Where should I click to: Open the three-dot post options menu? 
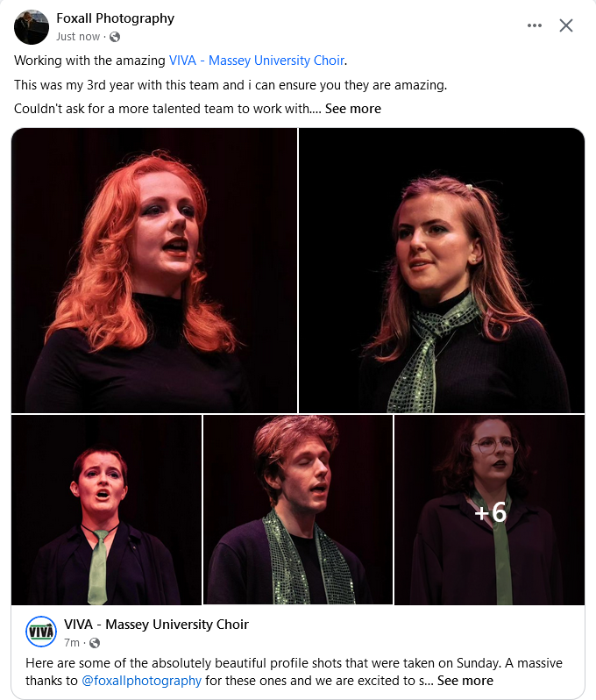click(x=534, y=25)
